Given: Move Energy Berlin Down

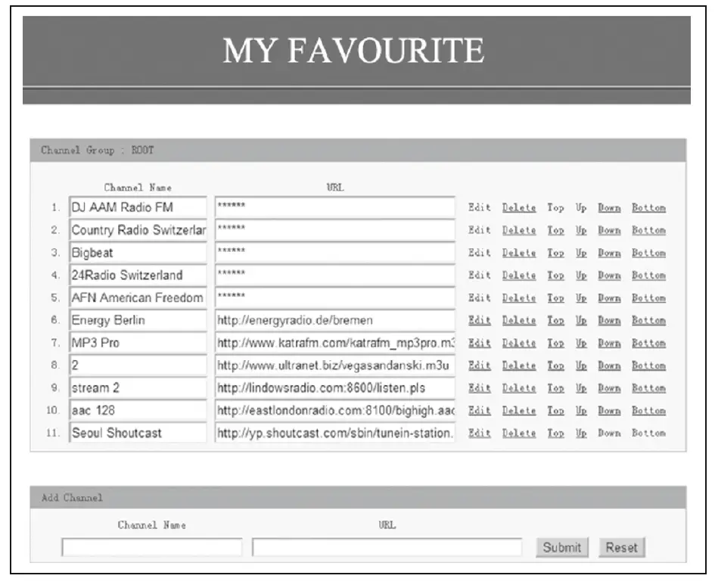Looking at the screenshot, I should pos(609,320).
